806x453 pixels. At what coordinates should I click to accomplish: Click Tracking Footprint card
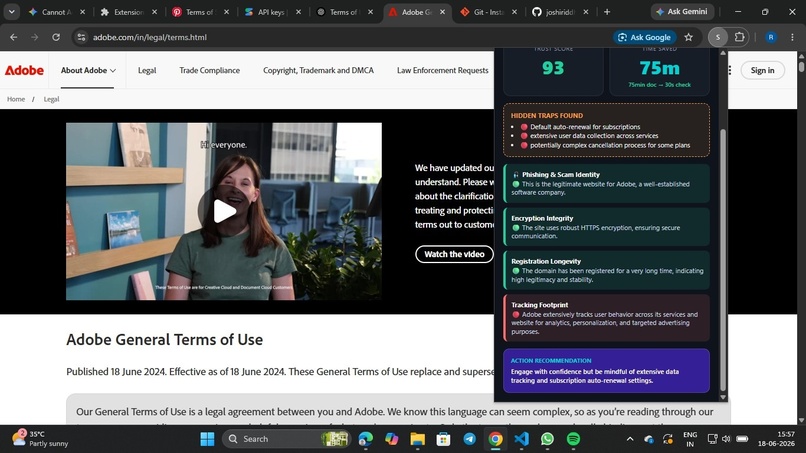pyautogui.click(x=607, y=318)
